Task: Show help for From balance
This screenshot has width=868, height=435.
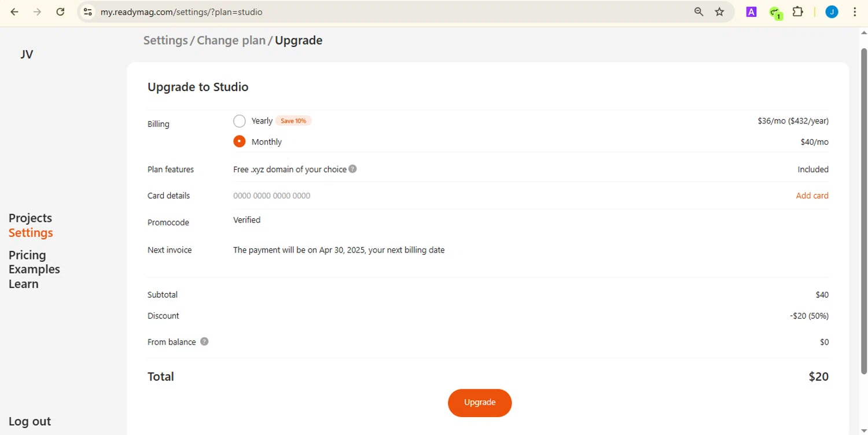Action: coord(204,342)
